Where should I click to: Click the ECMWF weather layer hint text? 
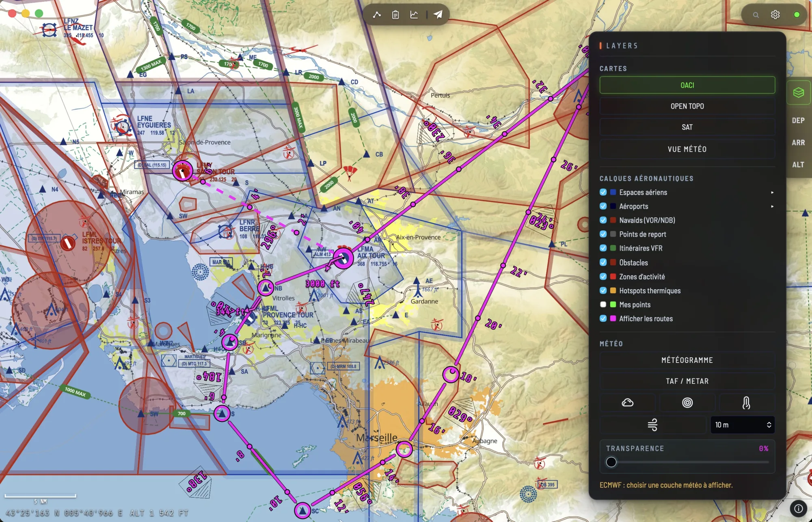click(666, 485)
